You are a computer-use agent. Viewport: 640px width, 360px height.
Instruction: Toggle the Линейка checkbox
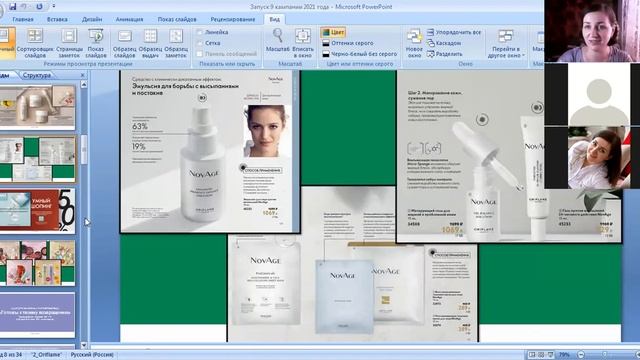200,32
